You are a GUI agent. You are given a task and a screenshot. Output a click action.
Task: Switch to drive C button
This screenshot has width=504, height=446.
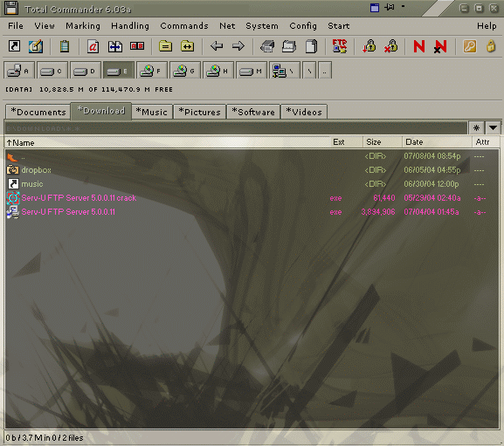[x=52, y=71]
